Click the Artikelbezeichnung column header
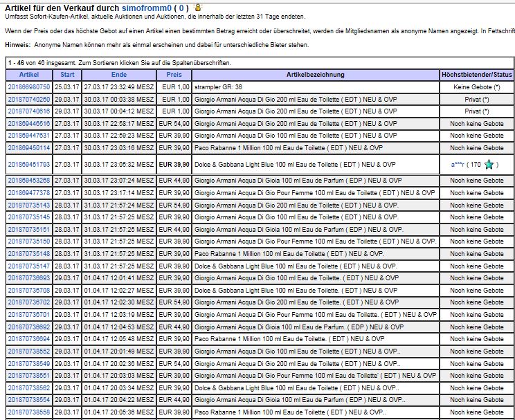Screen dimensions: 515x420 point(316,75)
